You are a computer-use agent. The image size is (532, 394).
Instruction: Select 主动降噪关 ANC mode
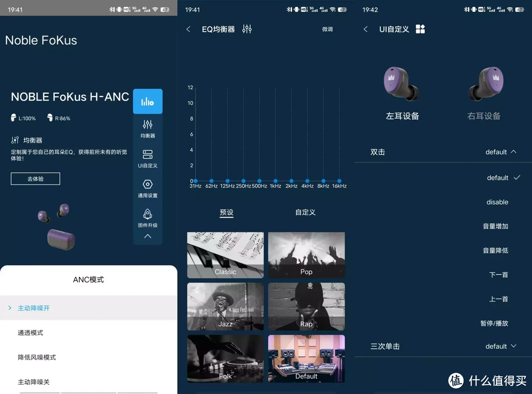click(89, 382)
